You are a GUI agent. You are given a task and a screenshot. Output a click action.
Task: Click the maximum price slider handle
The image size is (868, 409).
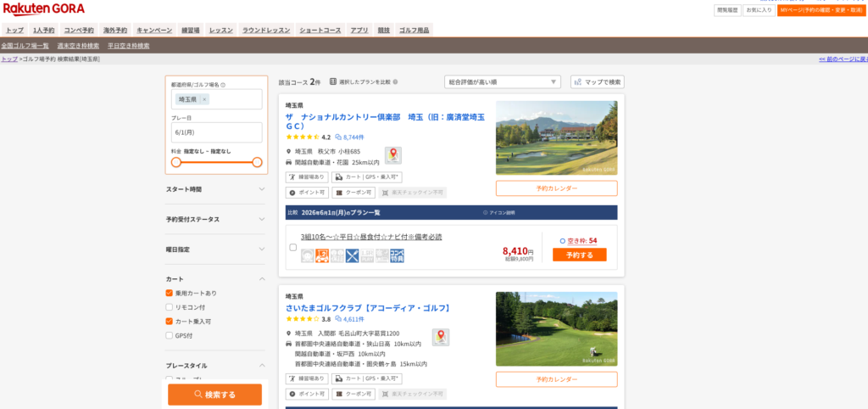pos(257,162)
